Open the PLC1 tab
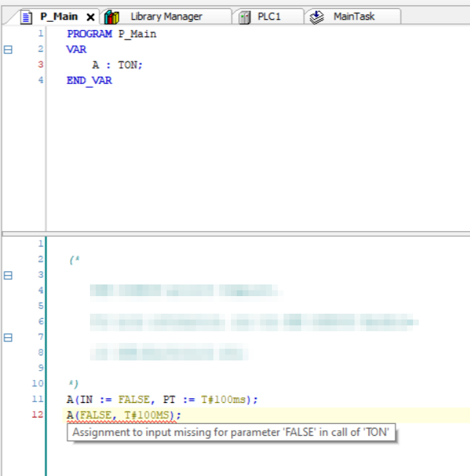 (269, 16)
